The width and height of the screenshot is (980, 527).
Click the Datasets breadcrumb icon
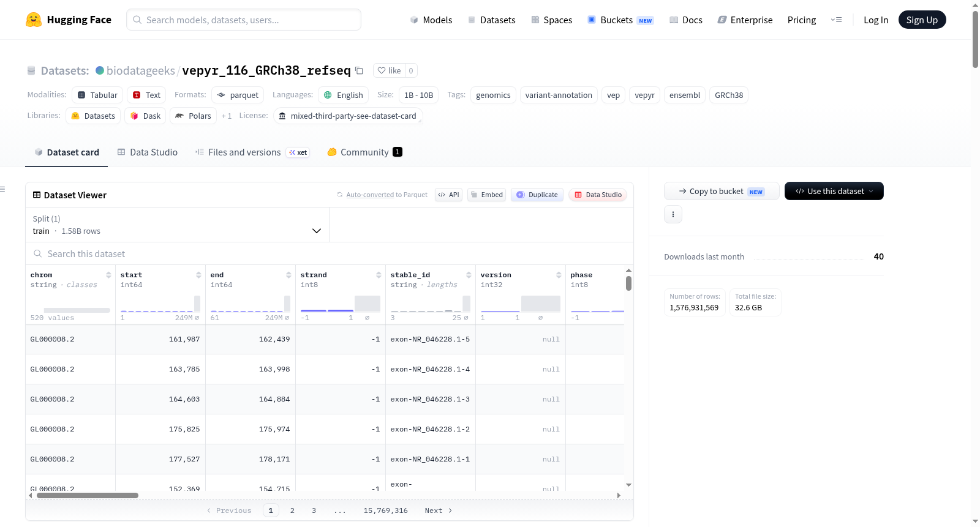[31, 71]
